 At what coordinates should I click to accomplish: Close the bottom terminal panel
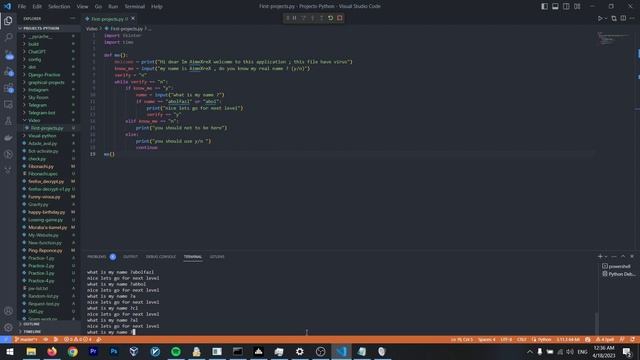tap(632, 256)
